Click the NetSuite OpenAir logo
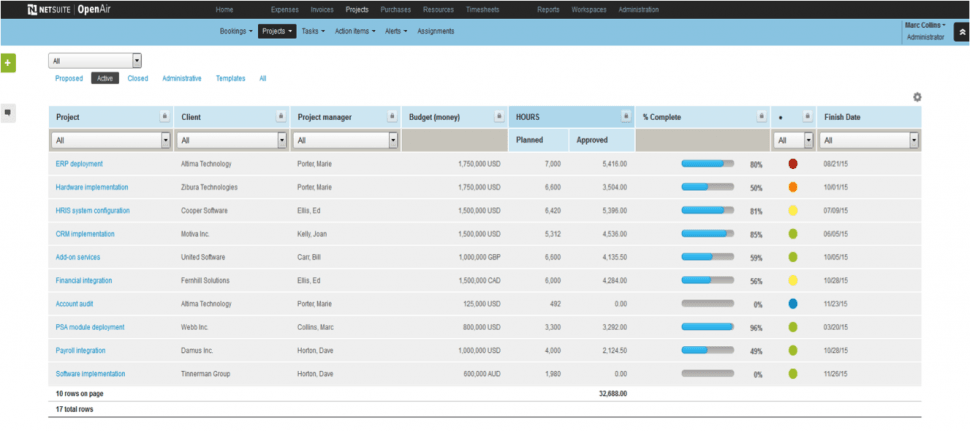The width and height of the screenshot is (970, 431). 70,9
